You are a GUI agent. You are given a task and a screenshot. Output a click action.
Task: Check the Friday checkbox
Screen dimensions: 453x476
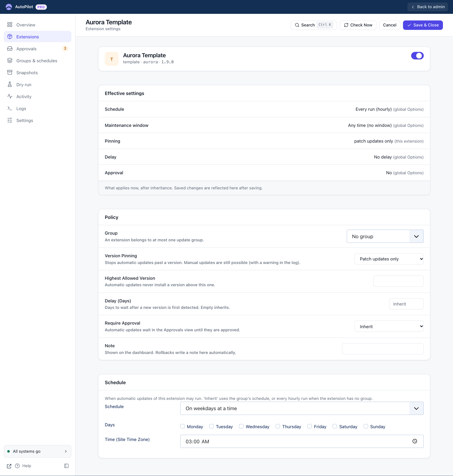(x=310, y=426)
